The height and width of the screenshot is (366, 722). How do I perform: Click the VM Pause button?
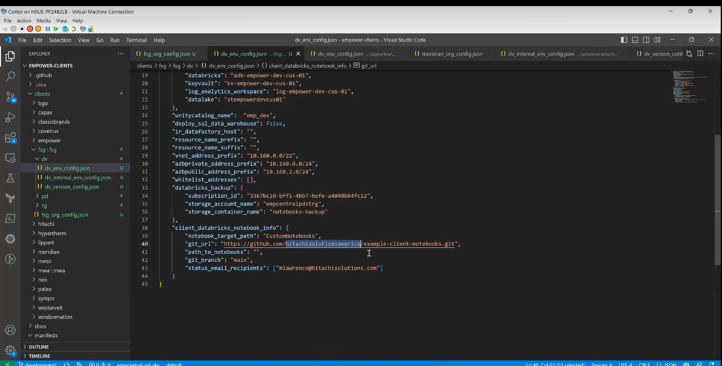coord(47,29)
